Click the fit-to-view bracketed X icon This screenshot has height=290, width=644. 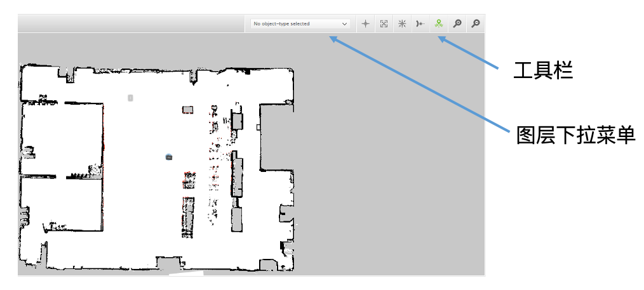click(384, 23)
